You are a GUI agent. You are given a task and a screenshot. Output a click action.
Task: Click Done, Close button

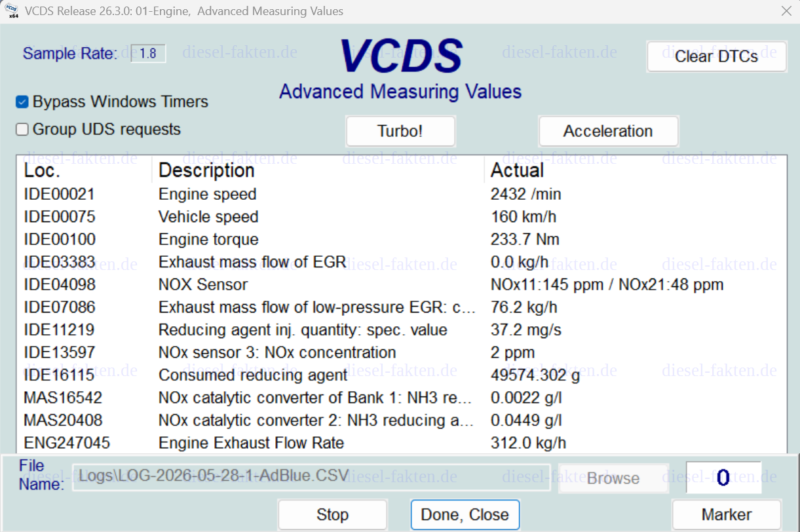click(x=465, y=515)
